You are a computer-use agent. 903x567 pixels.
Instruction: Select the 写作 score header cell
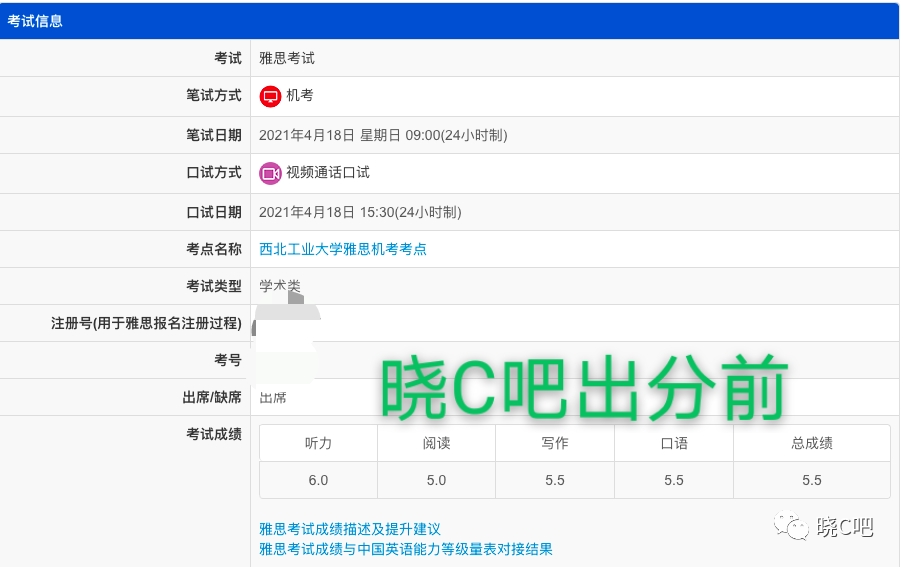pyautogui.click(x=555, y=443)
